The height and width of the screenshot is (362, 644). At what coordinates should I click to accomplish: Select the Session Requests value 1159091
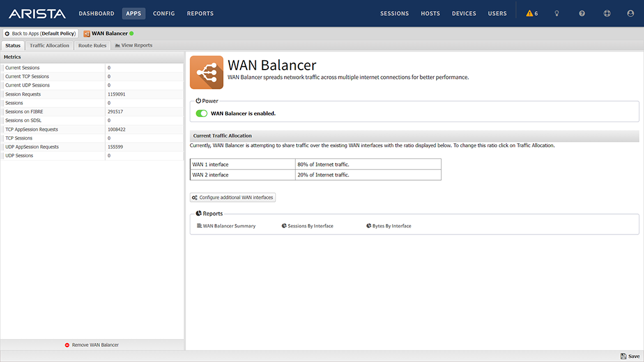[x=117, y=94]
